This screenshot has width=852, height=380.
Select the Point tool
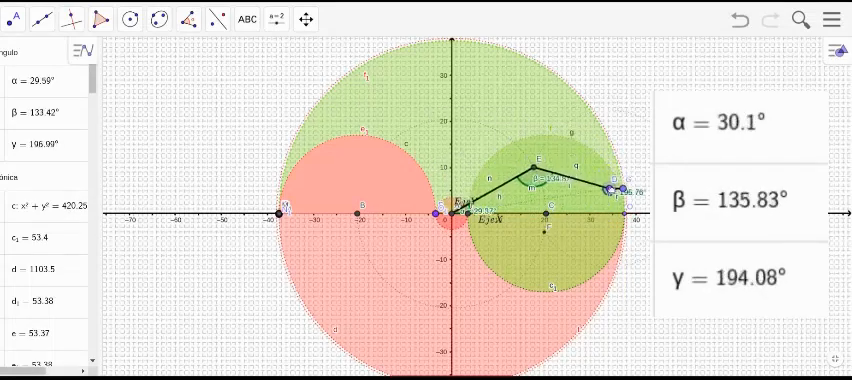(12, 20)
